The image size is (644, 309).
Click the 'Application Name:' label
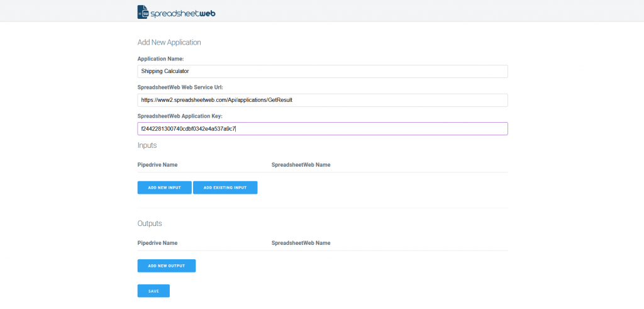160,59
